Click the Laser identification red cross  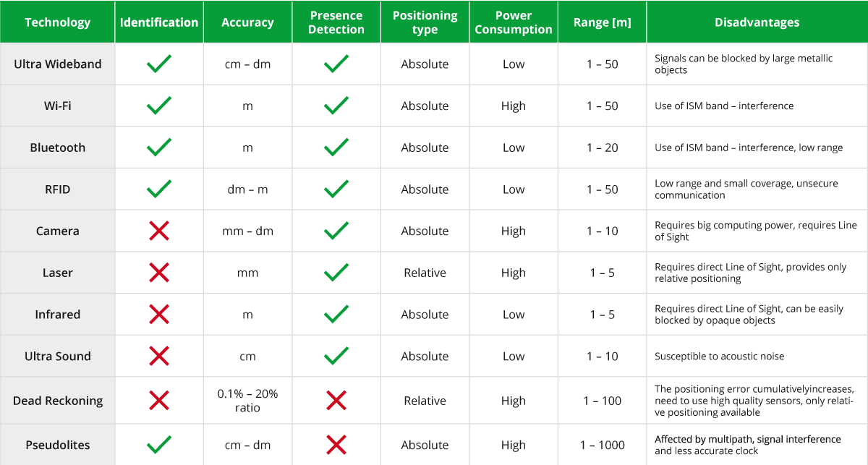tap(159, 273)
